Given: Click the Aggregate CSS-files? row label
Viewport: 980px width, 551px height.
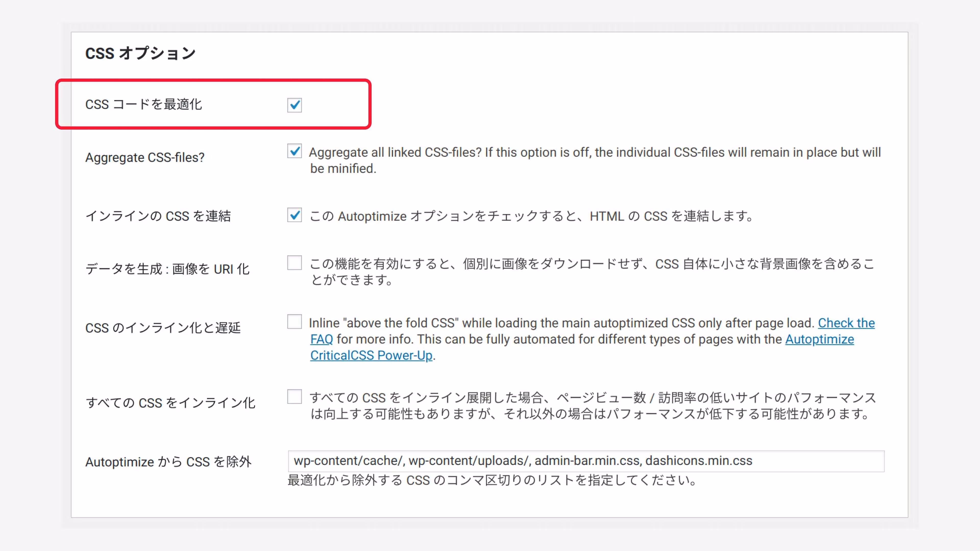Looking at the screenshot, I should (144, 157).
